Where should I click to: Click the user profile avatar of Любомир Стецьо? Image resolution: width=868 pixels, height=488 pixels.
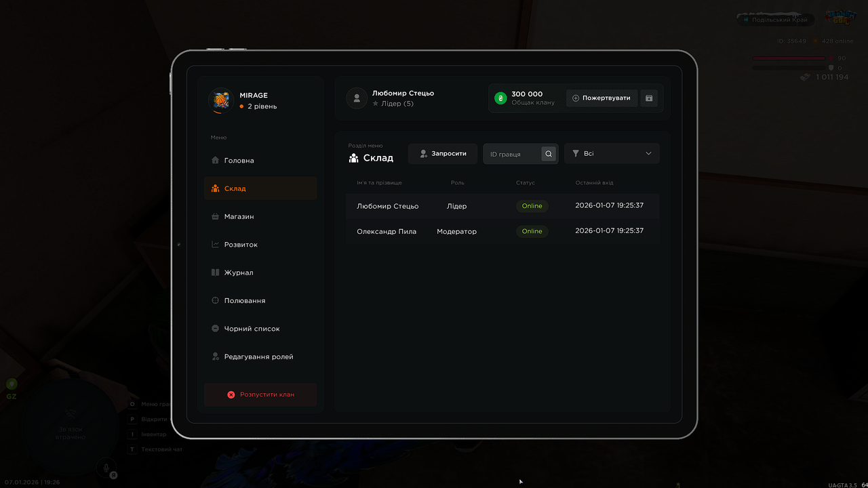(357, 98)
